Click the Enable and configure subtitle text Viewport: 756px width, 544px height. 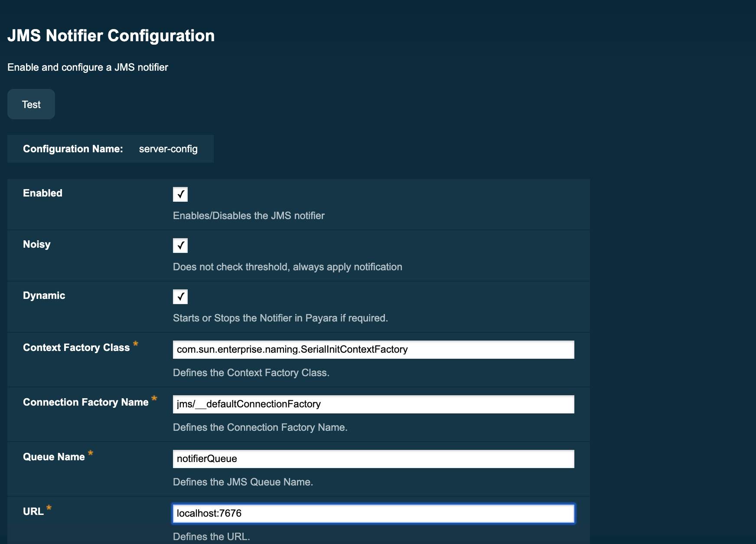coord(88,67)
